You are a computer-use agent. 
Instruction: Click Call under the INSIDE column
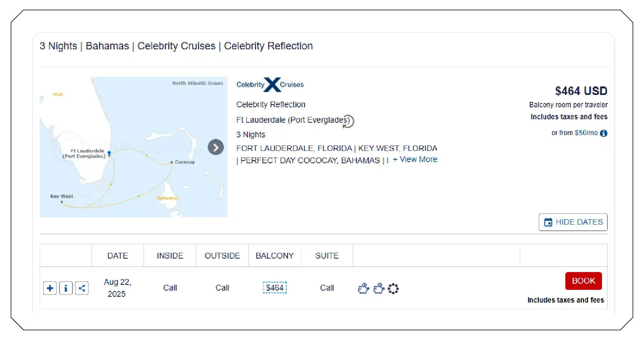pyautogui.click(x=170, y=288)
